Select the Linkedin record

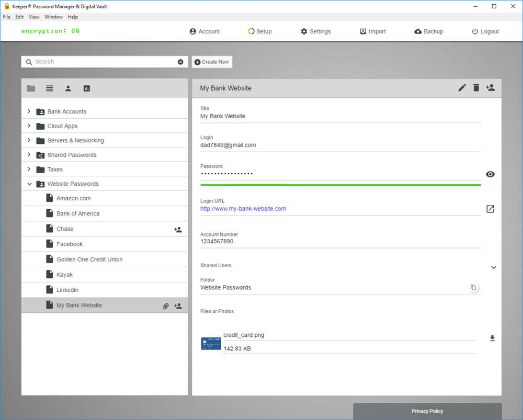click(x=105, y=290)
